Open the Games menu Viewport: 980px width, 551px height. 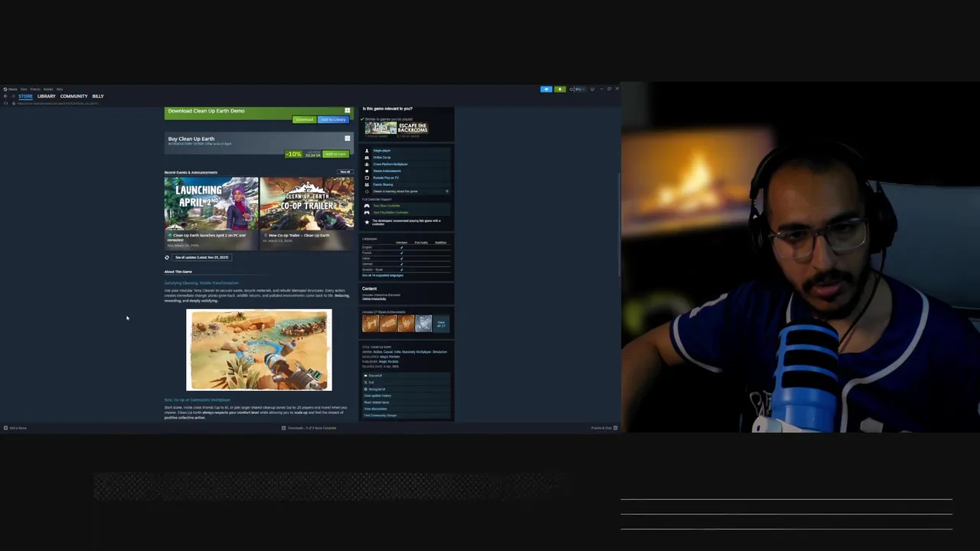click(x=48, y=89)
